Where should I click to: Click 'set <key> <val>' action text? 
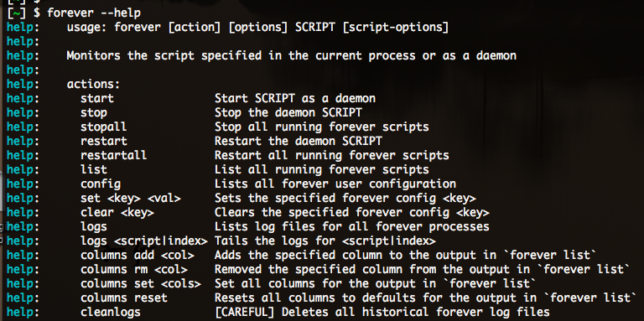[x=131, y=199]
